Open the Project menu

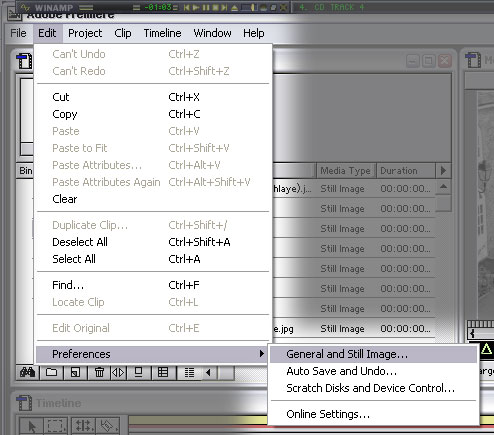[85, 33]
